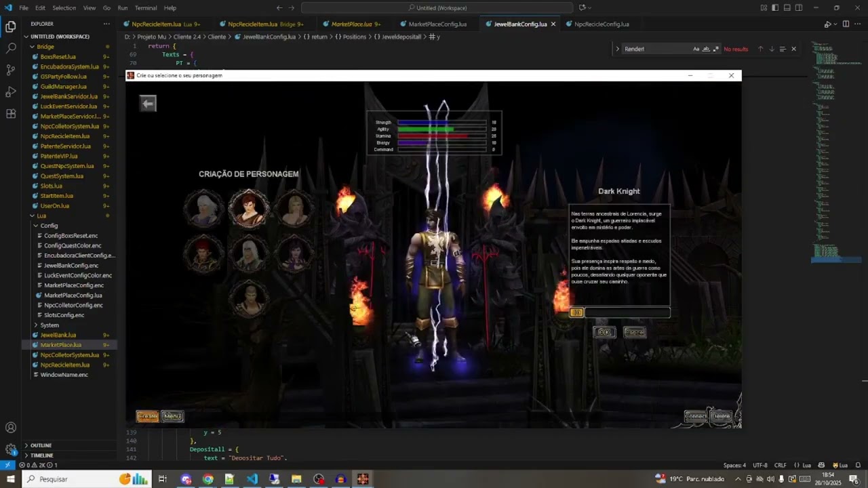Screen dimensions: 868x488
Task: Open the Edit menu
Action: [40, 8]
